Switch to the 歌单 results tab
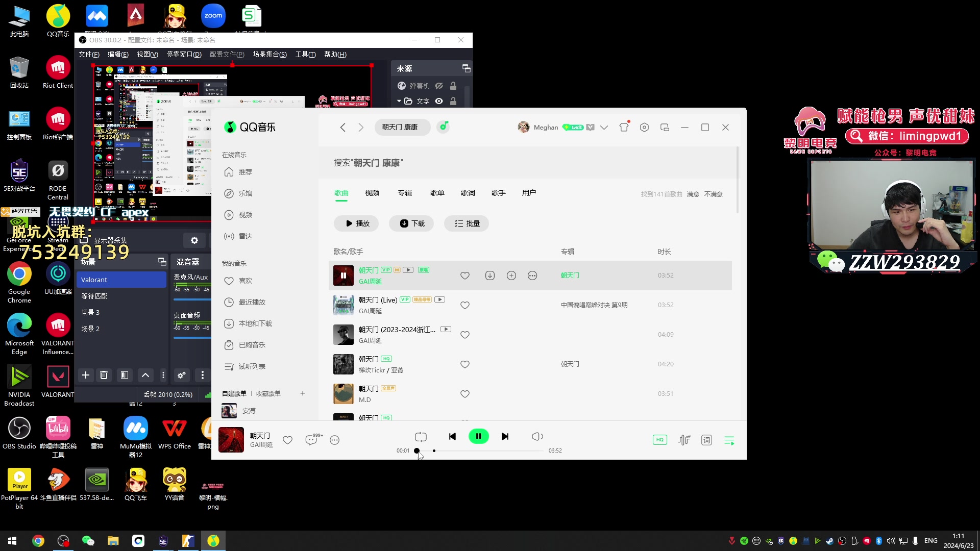The width and height of the screenshot is (980, 551). (437, 193)
